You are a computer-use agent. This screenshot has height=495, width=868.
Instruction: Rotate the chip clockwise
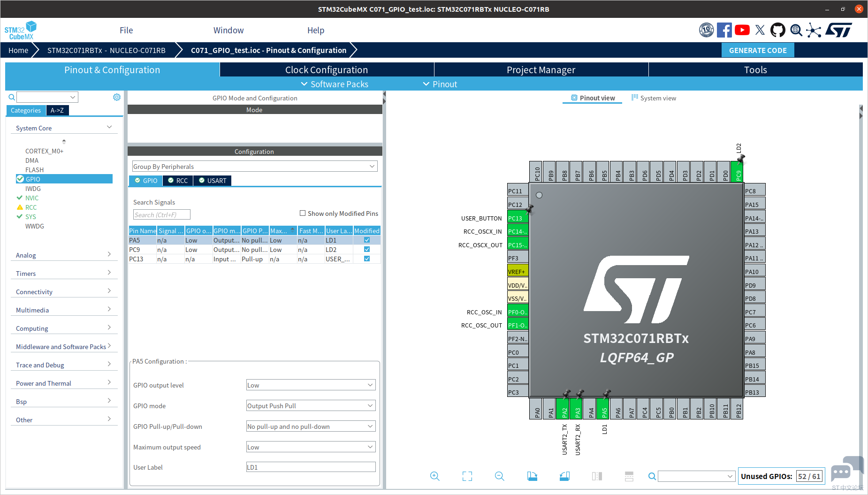[x=532, y=476]
